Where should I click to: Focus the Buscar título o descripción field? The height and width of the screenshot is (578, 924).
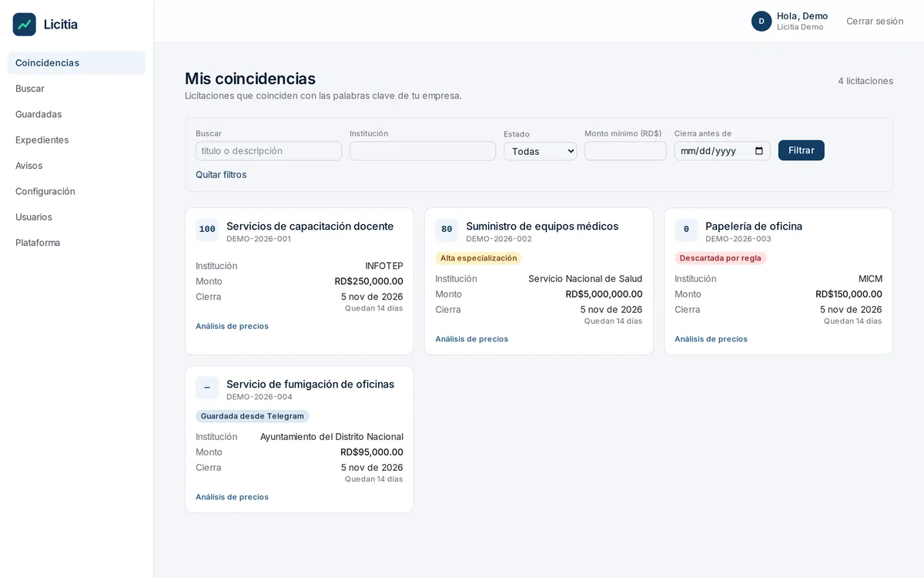pos(269,151)
